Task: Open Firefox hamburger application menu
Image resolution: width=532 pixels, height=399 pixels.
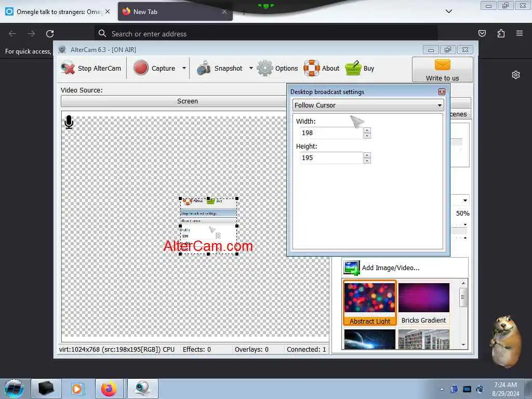Action: tap(520, 33)
